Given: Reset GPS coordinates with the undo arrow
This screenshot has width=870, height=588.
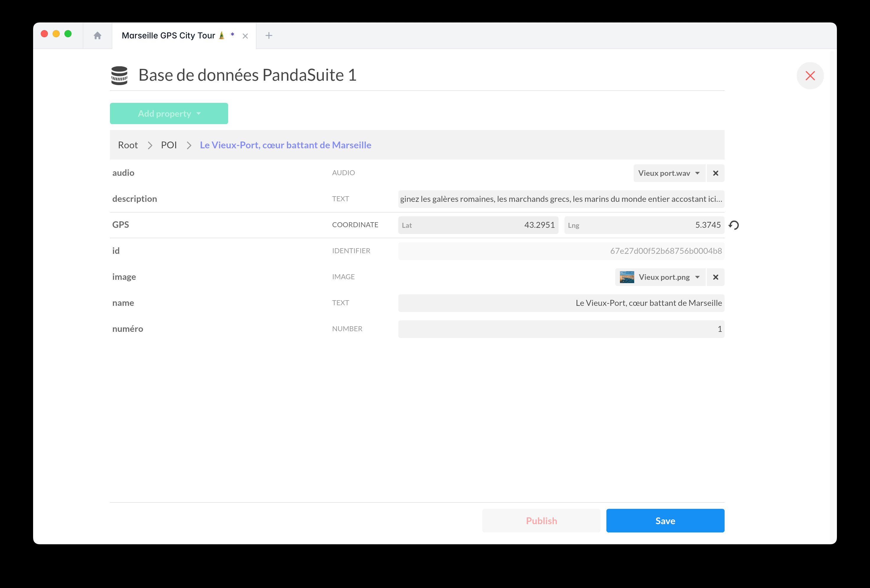Looking at the screenshot, I should (x=734, y=225).
